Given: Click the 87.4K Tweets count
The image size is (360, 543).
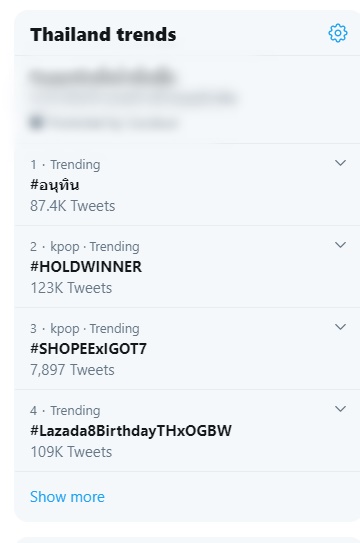Looking at the screenshot, I should 73,206.
